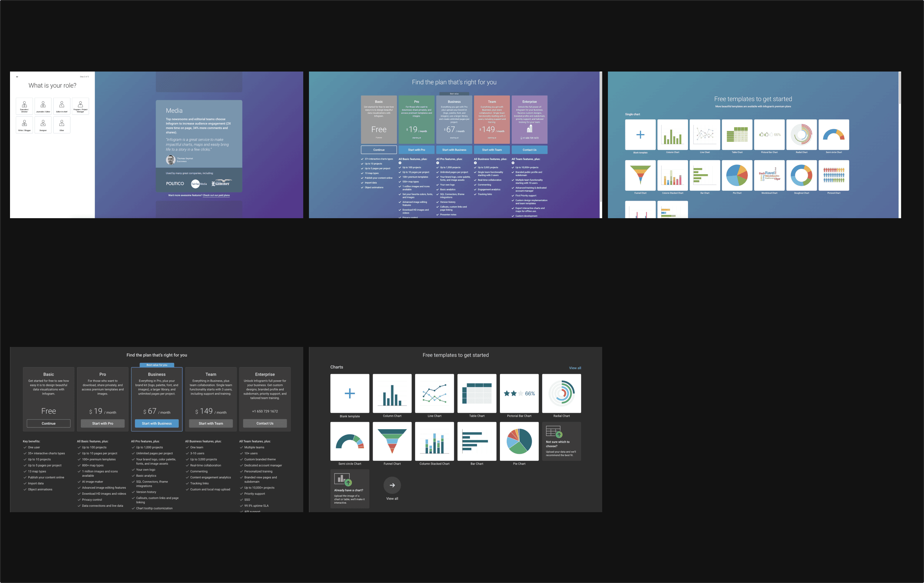924x583 pixels.
Task: Click Start with Pro in the gradient pricing panel
Action: coord(416,150)
